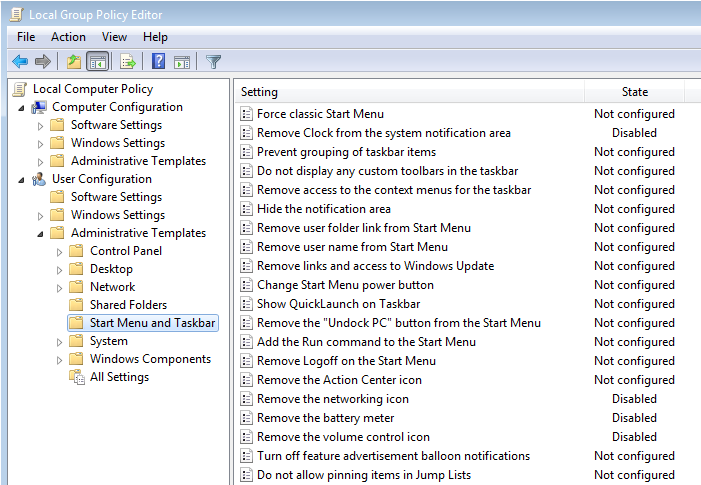Select 'Remove links and access to Windows Update'
This screenshot has width=701, height=485.
(376, 266)
